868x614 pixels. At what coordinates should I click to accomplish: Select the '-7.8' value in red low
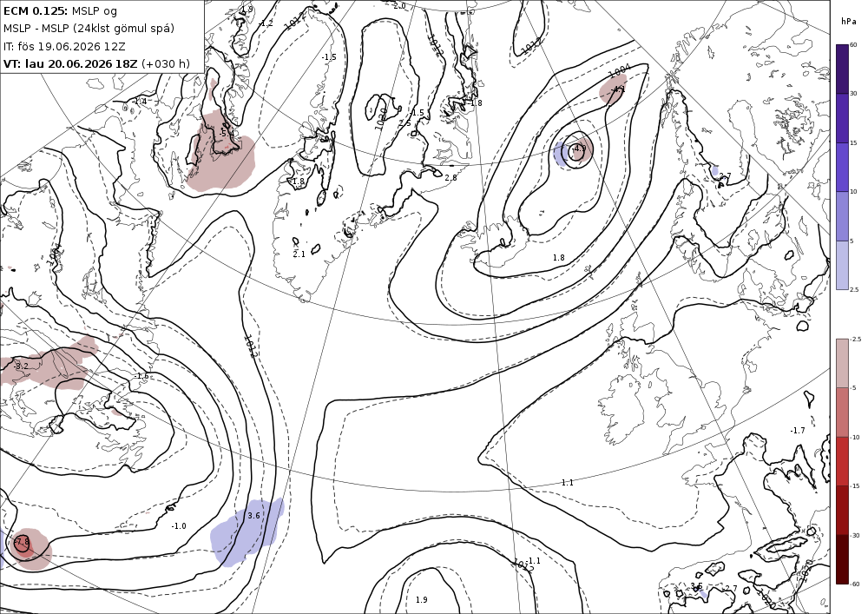(22, 541)
